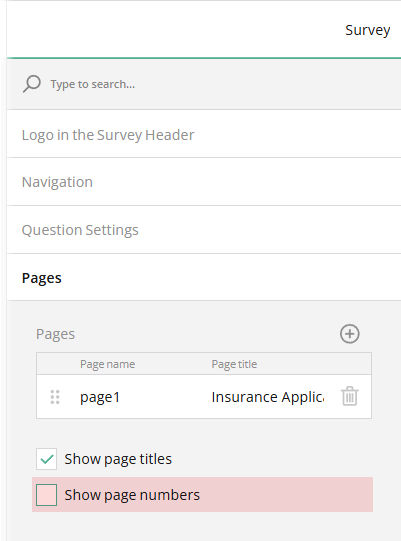Click the 'Page name' column header
Viewport: 401px width, 541px height.
coord(107,364)
